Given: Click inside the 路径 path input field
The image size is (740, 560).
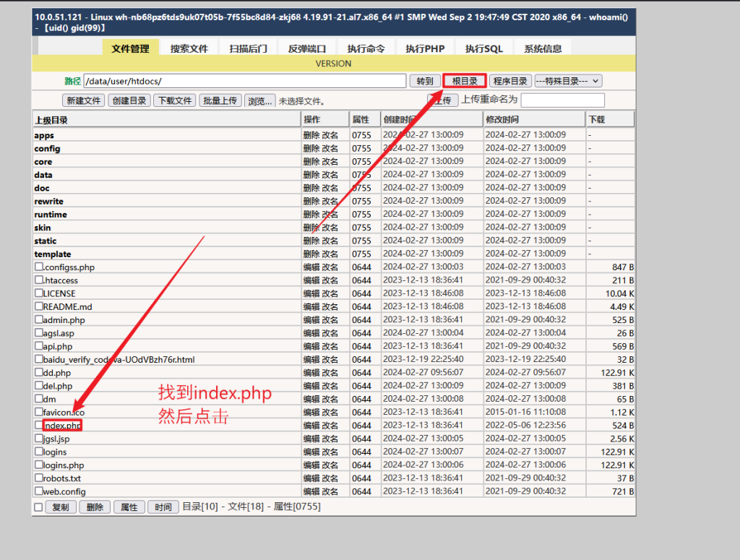Looking at the screenshot, I should tap(244, 81).
